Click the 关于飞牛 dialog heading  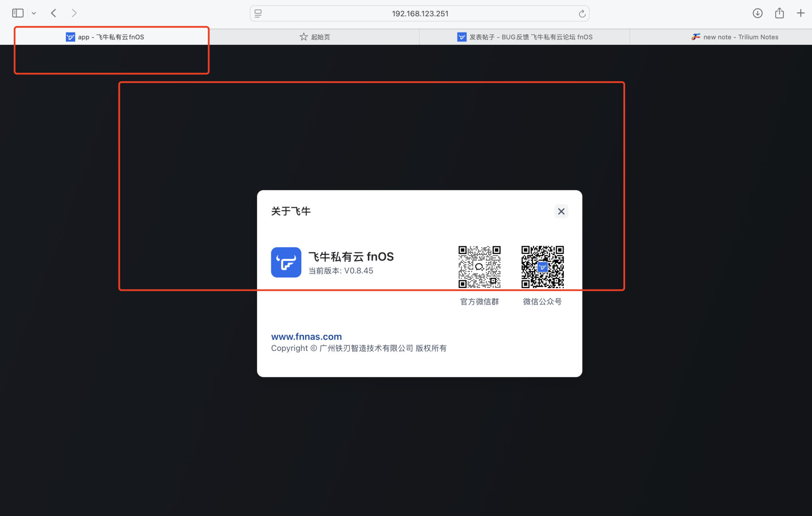coord(291,211)
